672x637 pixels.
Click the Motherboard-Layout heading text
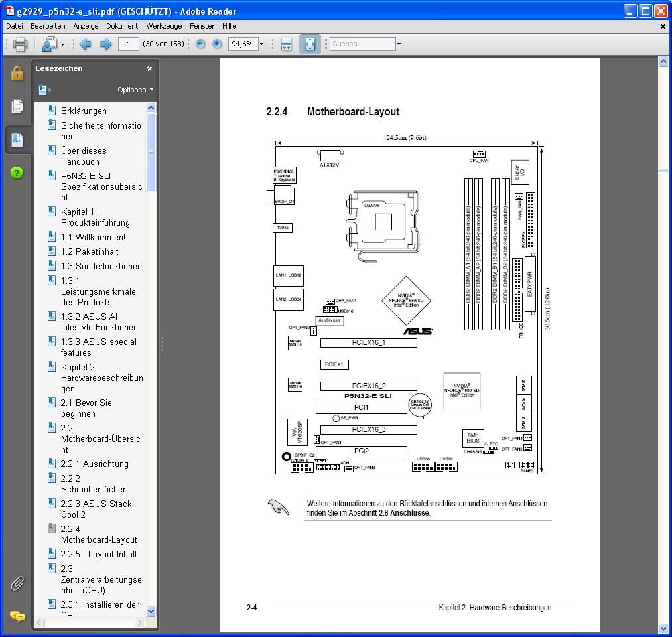coord(353,112)
